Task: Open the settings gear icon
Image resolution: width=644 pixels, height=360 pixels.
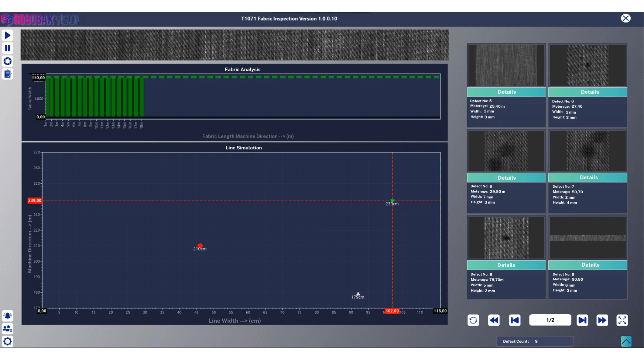Action: 7,341
